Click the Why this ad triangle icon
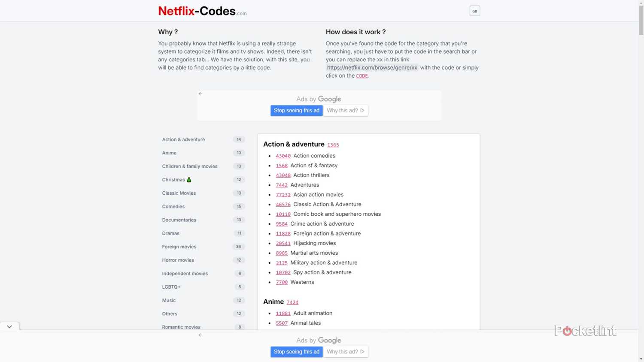Viewport: 644px width, 362px height. pyautogui.click(x=362, y=110)
